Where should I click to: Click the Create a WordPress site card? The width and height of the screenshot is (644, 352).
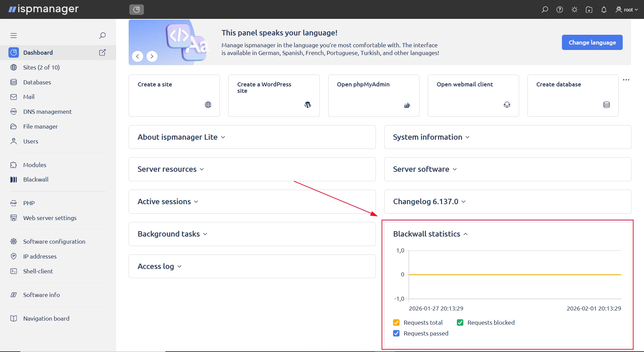point(274,96)
